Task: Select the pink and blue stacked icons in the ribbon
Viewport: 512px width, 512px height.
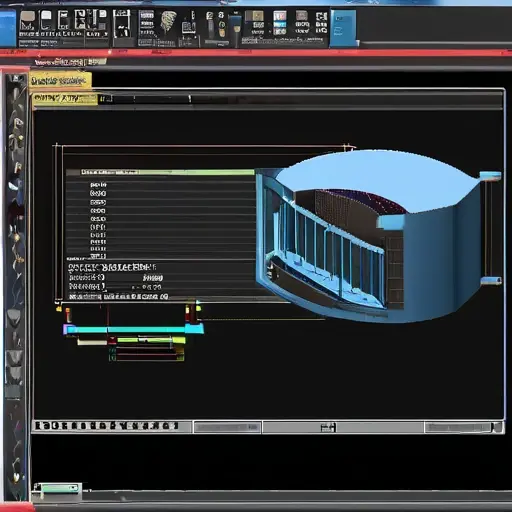Action: [x=279, y=23]
